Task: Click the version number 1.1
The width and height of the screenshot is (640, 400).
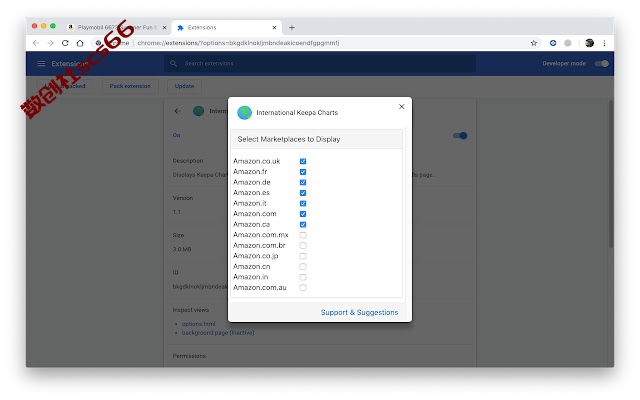Action: point(177,212)
